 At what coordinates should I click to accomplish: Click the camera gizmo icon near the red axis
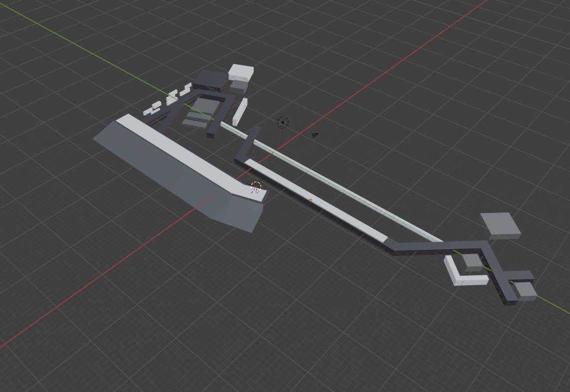314,135
